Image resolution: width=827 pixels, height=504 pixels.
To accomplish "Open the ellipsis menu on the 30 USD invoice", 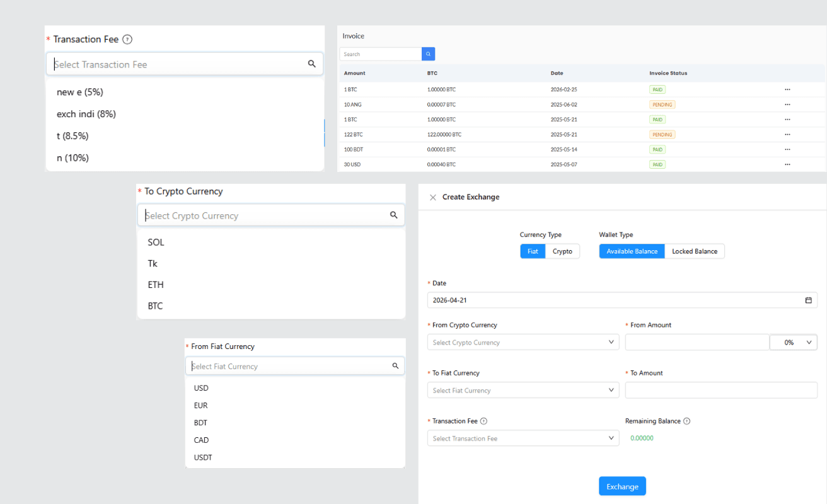I will pos(787,164).
